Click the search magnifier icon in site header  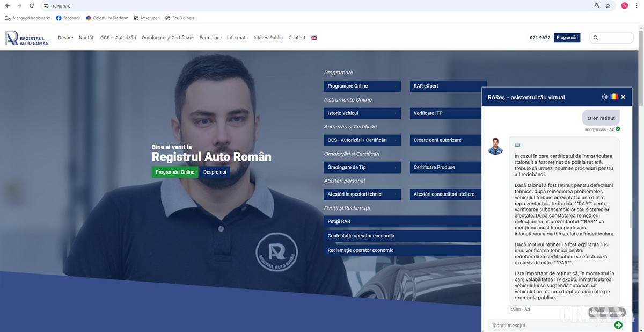pos(596,38)
